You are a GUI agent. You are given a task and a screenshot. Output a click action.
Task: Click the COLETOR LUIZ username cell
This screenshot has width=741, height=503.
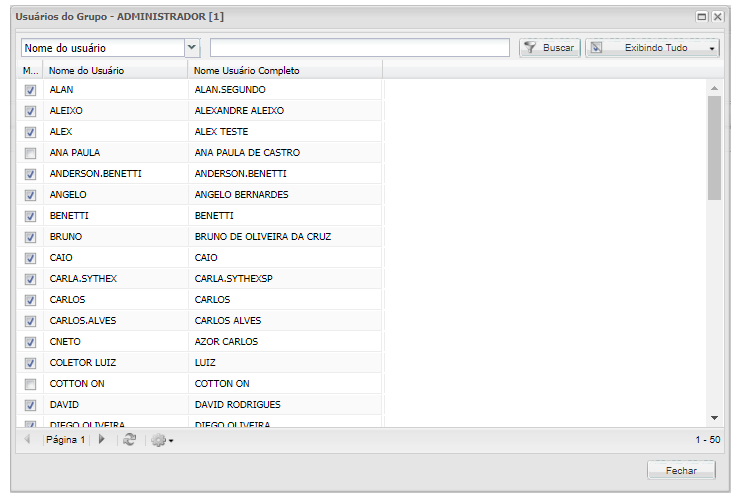116,363
